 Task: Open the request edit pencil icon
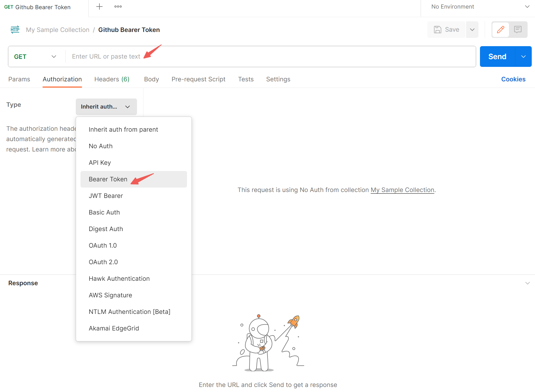coord(500,29)
